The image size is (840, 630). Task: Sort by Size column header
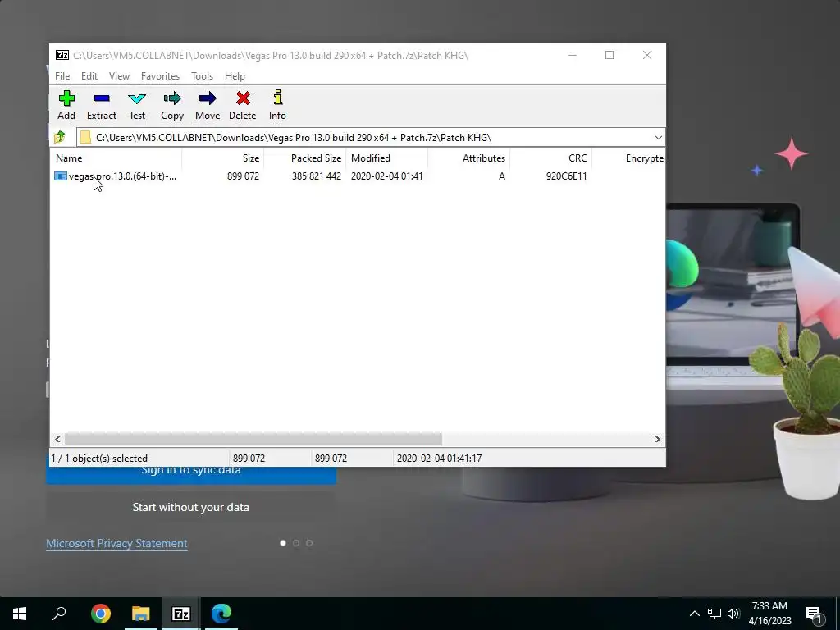click(223, 158)
